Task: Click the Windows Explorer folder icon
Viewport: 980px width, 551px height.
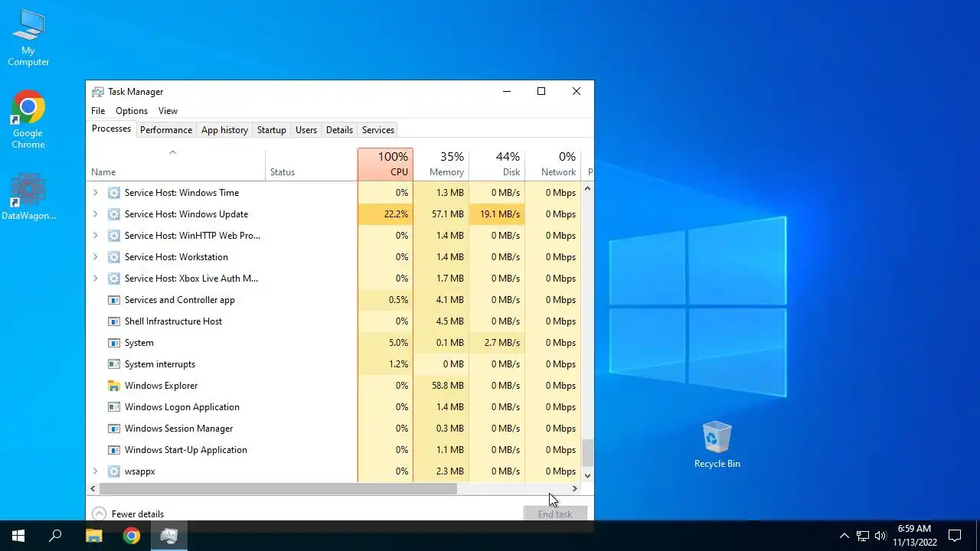Action: click(114, 386)
